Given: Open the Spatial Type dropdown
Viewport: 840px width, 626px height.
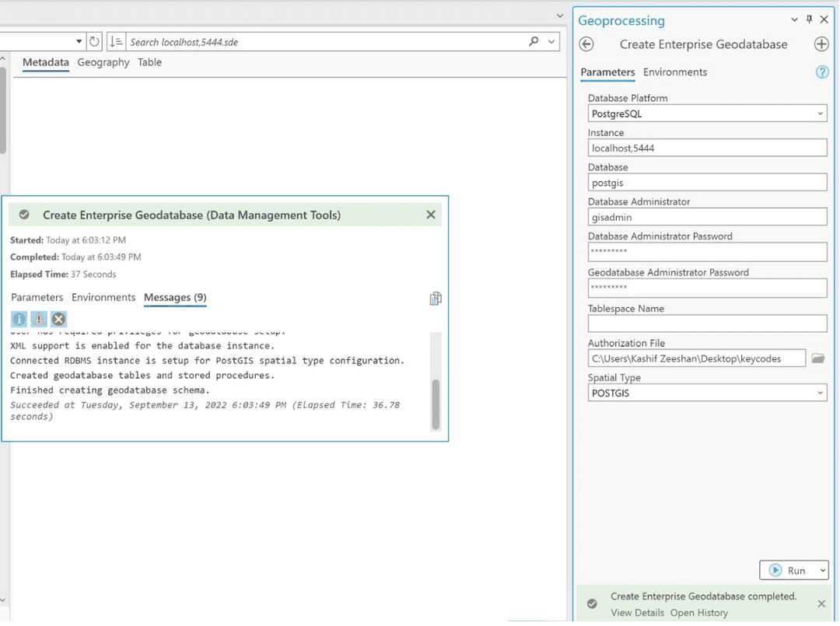Looking at the screenshot, I should click(820, 393).
